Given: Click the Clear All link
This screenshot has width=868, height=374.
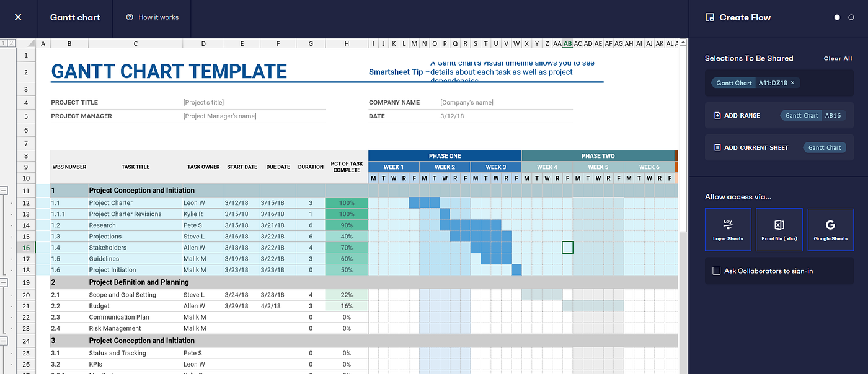Looking at the screenshot, I should [x=838, y=58].
